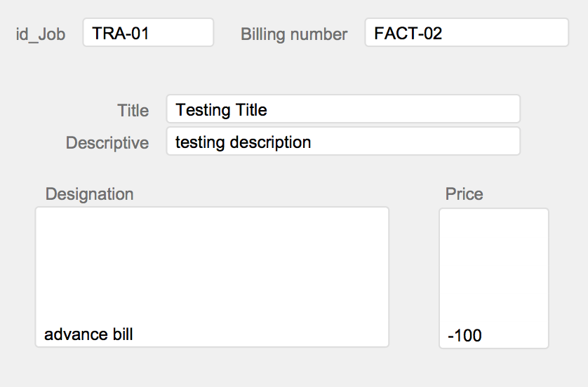
Task: Click the Designation column heading
Action: point(89,194)
